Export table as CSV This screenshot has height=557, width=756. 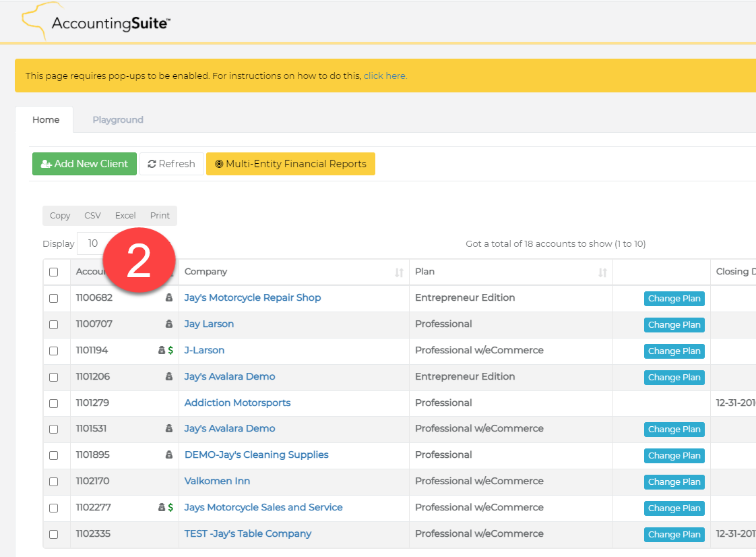coord(92,216)
